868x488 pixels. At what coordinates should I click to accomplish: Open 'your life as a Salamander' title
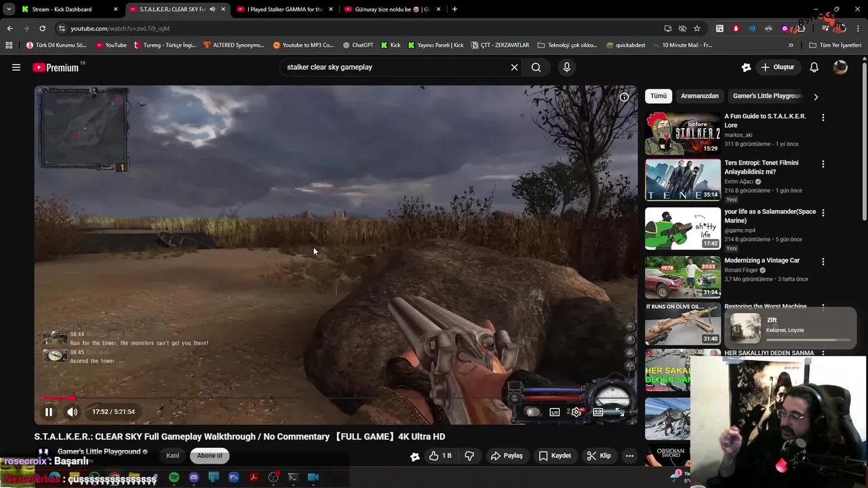(x=770, y=216)
